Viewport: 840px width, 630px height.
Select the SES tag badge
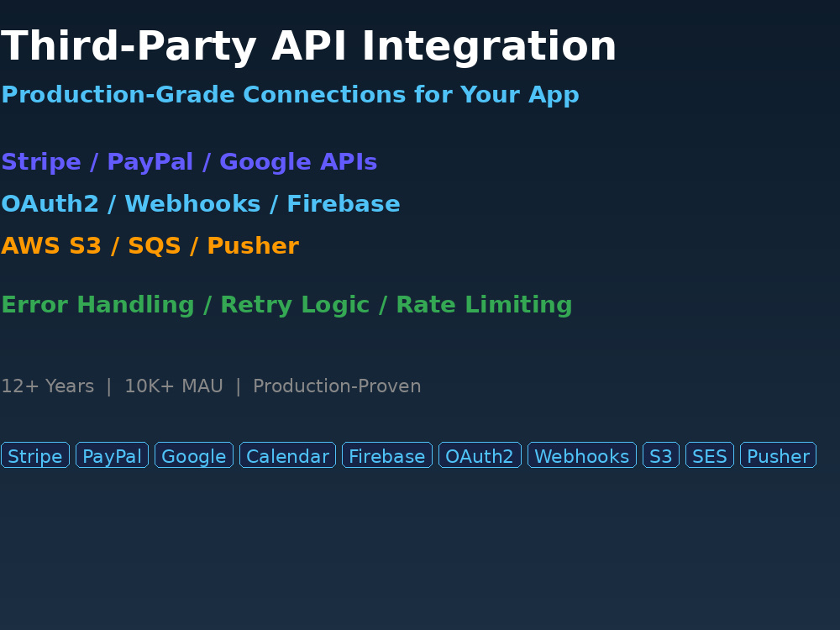tap(710, 454)
